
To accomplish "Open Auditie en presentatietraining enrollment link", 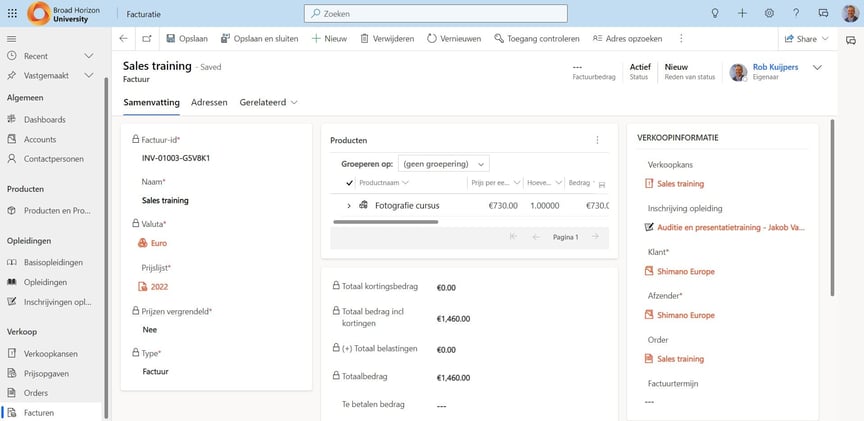I will (x=731, y=228).
